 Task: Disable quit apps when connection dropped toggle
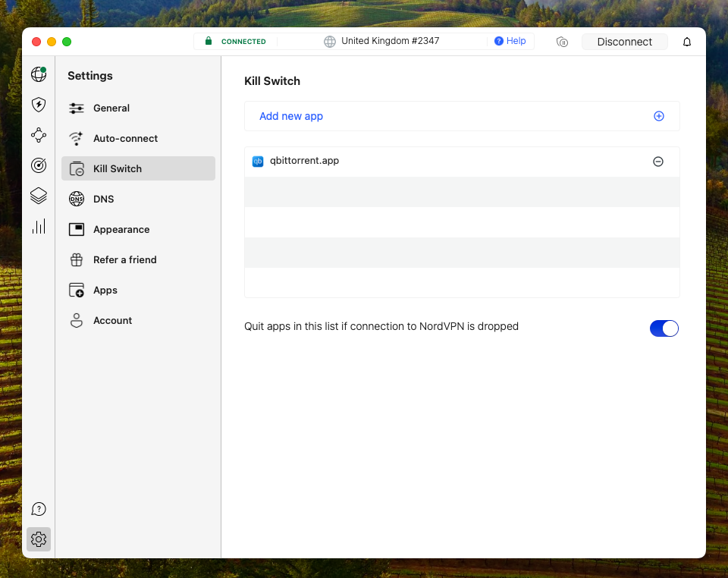[x=664, y=328]
